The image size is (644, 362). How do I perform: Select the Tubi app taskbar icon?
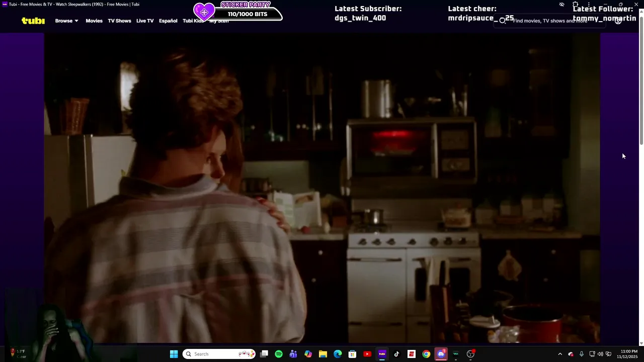click(382, 354)
